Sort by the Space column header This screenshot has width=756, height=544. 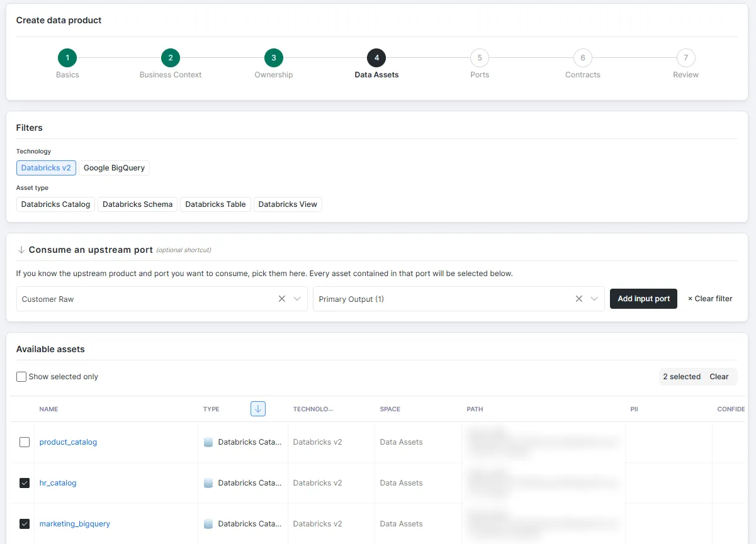pos(390,409)
